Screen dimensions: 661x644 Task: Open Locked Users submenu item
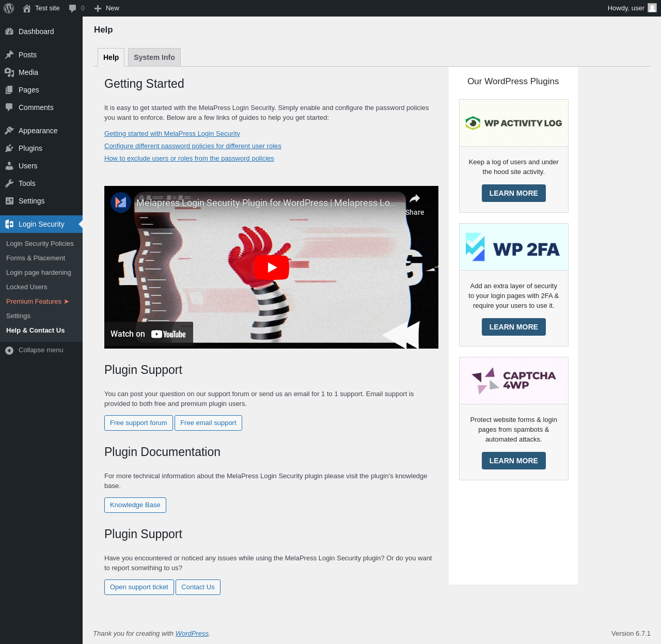pos(27,287)
